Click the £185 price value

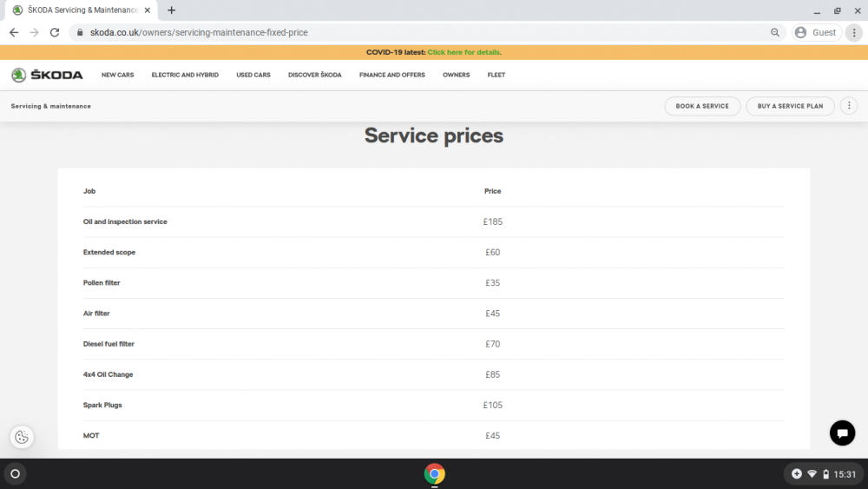[x=493, y=221]
